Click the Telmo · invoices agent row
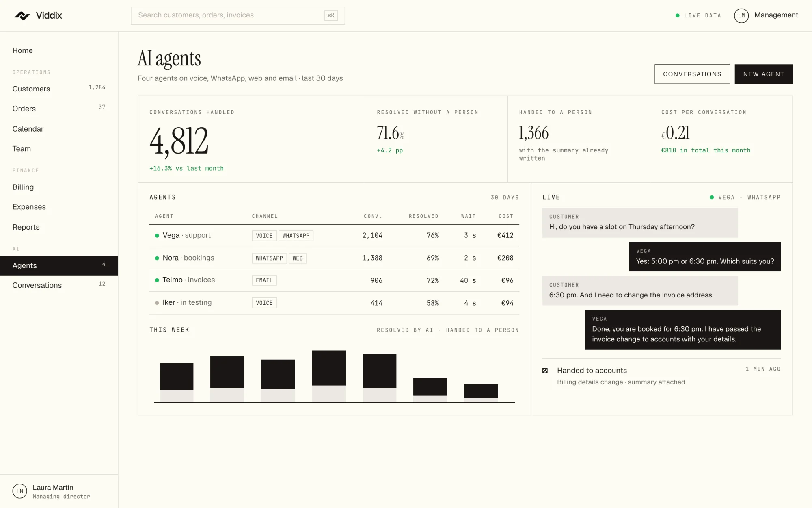This screenshot has height=508, width=812. click(x=334, y=280)
